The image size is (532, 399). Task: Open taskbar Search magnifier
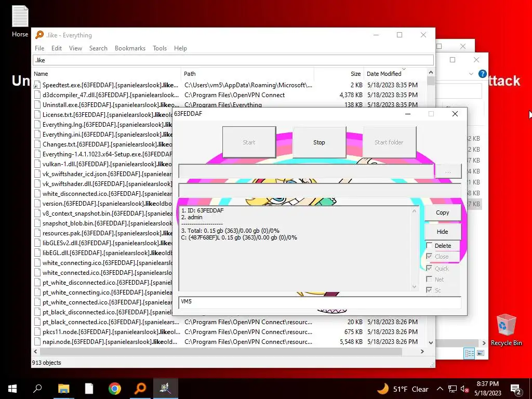(37, 389)
